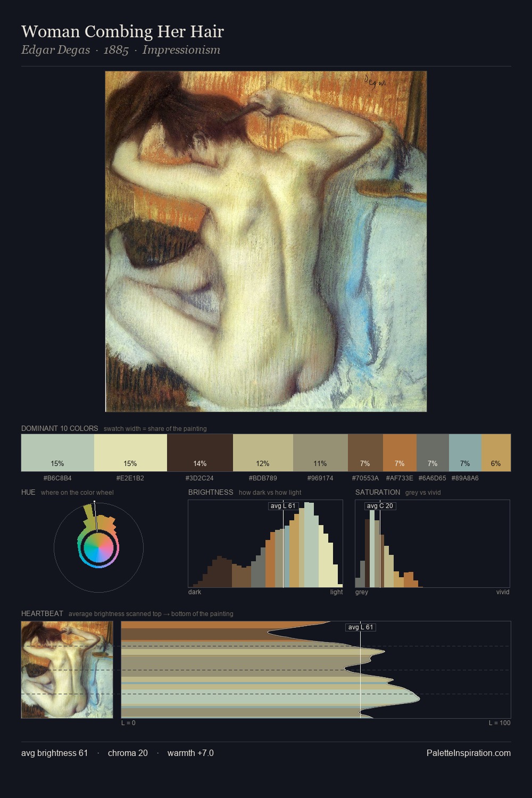Click the #E2E1B2 hex code label

[130, 478]
